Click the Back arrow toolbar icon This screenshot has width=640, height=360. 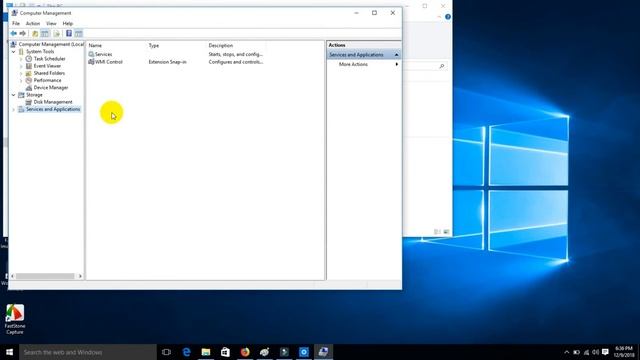point(13,33)
